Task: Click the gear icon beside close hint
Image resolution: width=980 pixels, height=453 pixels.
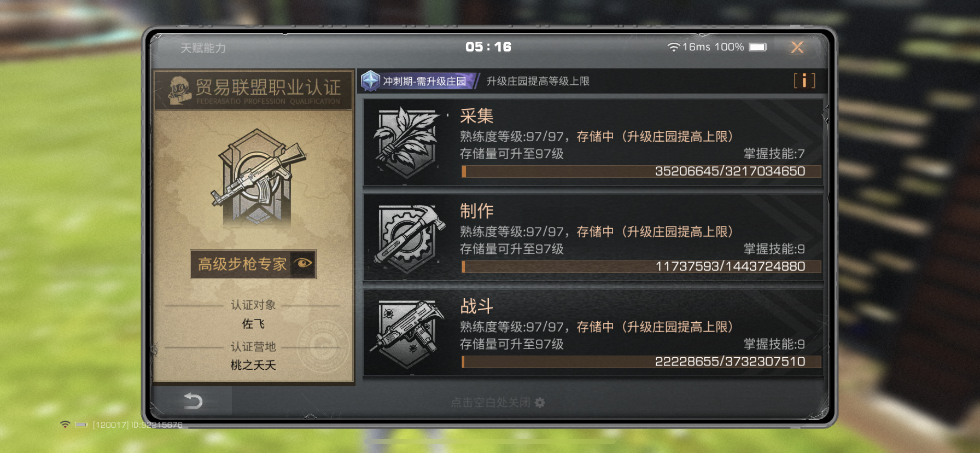Action: point(540,403)
